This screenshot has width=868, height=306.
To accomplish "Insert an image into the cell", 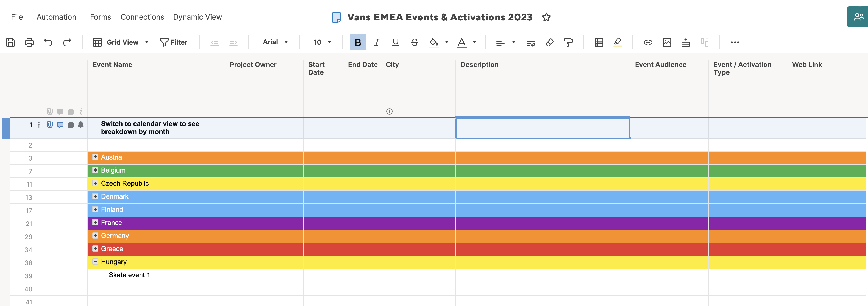I will pos(667,42).
